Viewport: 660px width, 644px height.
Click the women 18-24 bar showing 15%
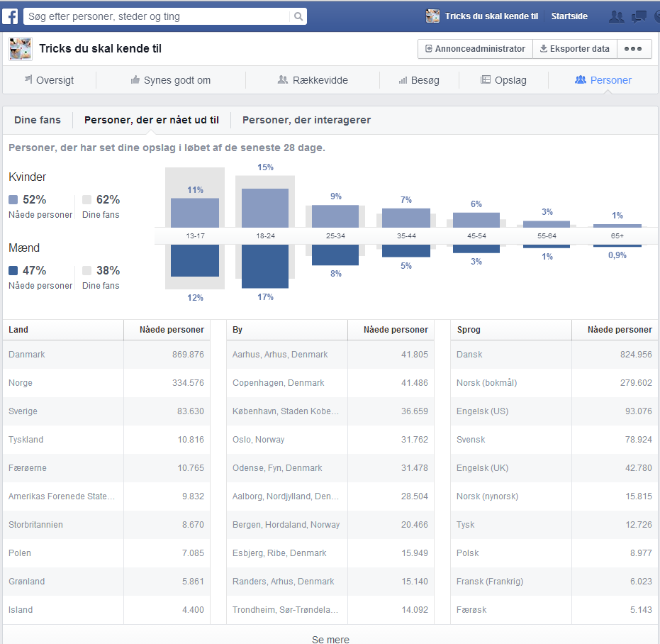coord(265,207)
